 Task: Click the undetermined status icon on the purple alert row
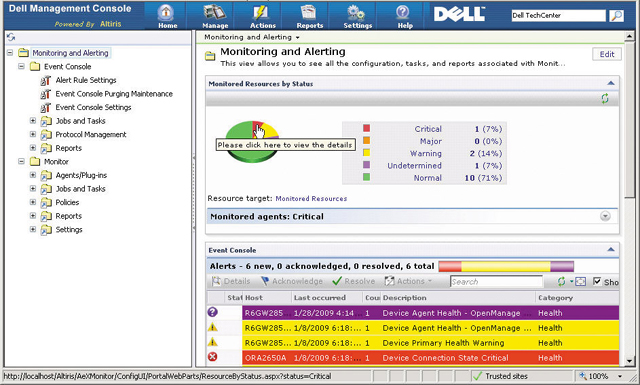pos(212,312)
